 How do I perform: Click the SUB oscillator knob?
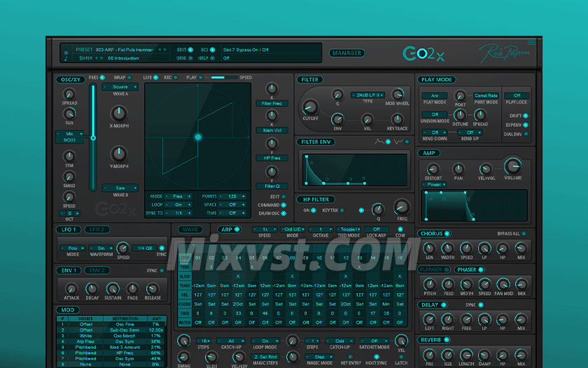(69, 114)
